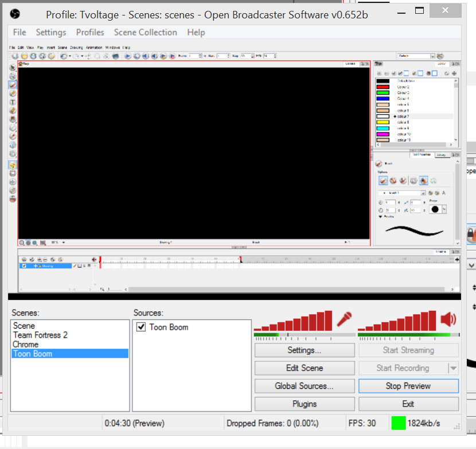This screenshot has height=449, width=476.
Task: Click the sound playback icon in preview
Action: 146,56
